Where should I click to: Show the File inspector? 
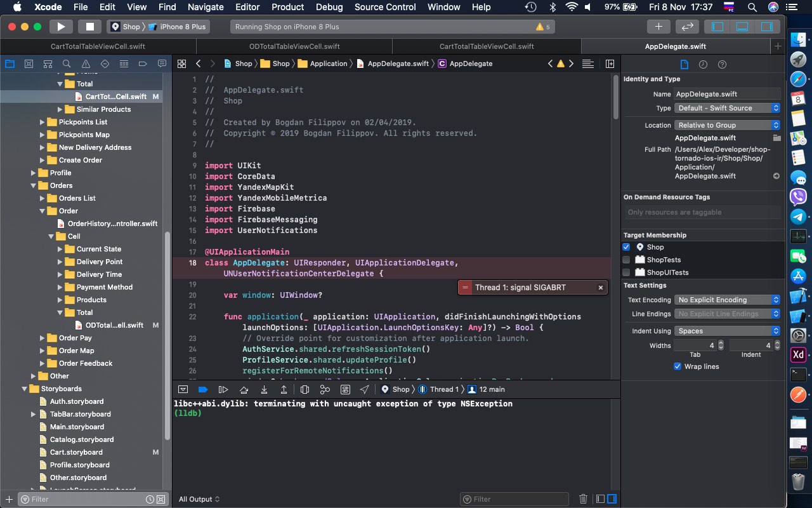pyautogui.click(x=684, y=64)
